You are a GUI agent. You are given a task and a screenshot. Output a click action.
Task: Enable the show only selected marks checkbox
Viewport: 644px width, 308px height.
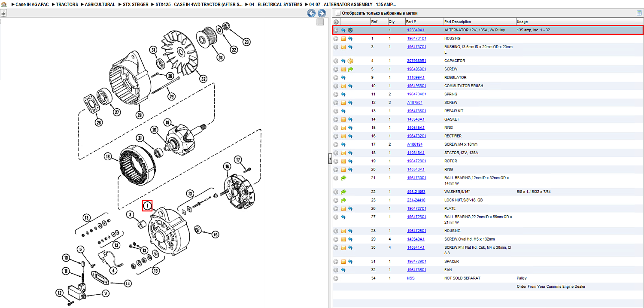(x=338, y=13)
